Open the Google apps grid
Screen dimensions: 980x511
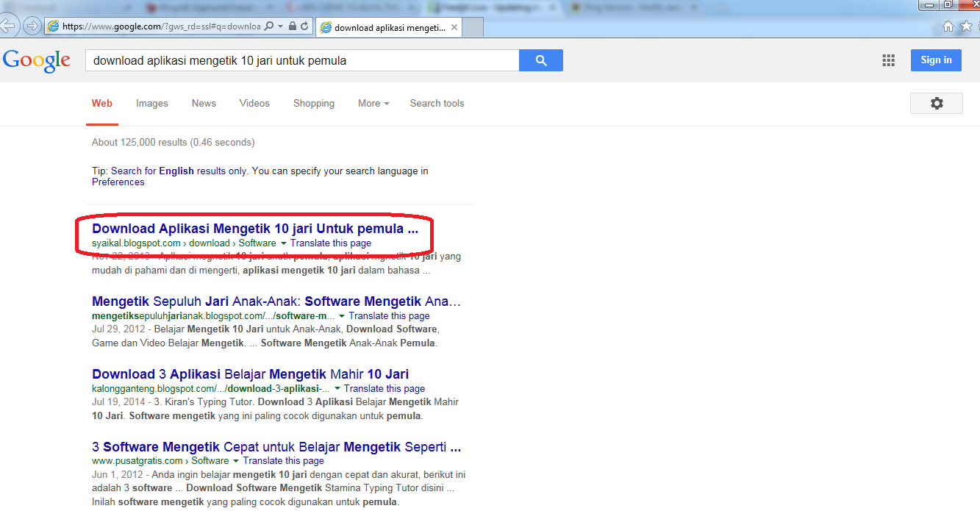point(888,60)
